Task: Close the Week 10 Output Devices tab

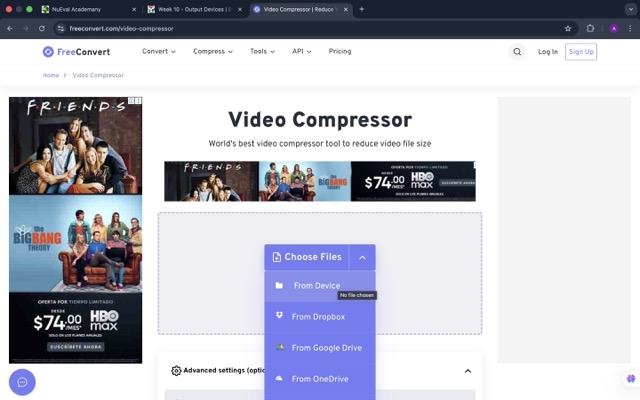Action: click(x=240, y=9)
